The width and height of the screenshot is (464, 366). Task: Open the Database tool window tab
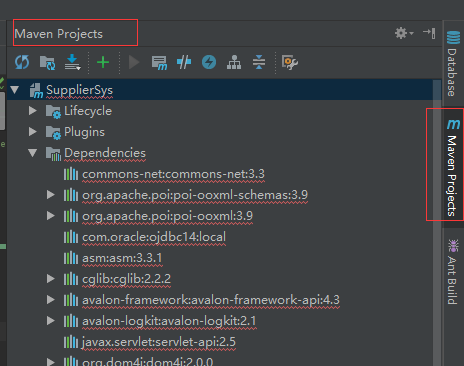pyautogui.click(x=453, y=63)
